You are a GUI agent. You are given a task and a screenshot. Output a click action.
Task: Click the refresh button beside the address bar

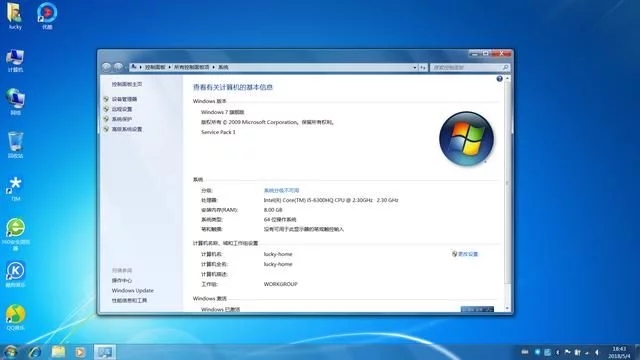pyautogui.click(x=423, y=67)
